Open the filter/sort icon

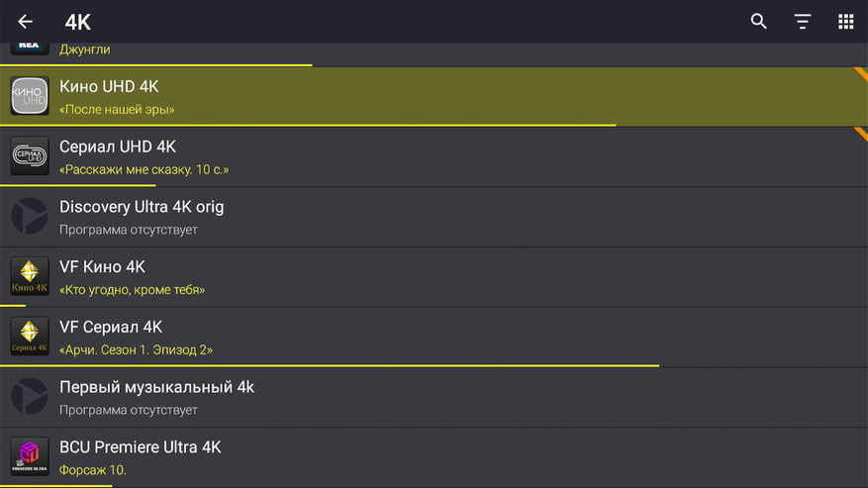click(x=803, y=22)
